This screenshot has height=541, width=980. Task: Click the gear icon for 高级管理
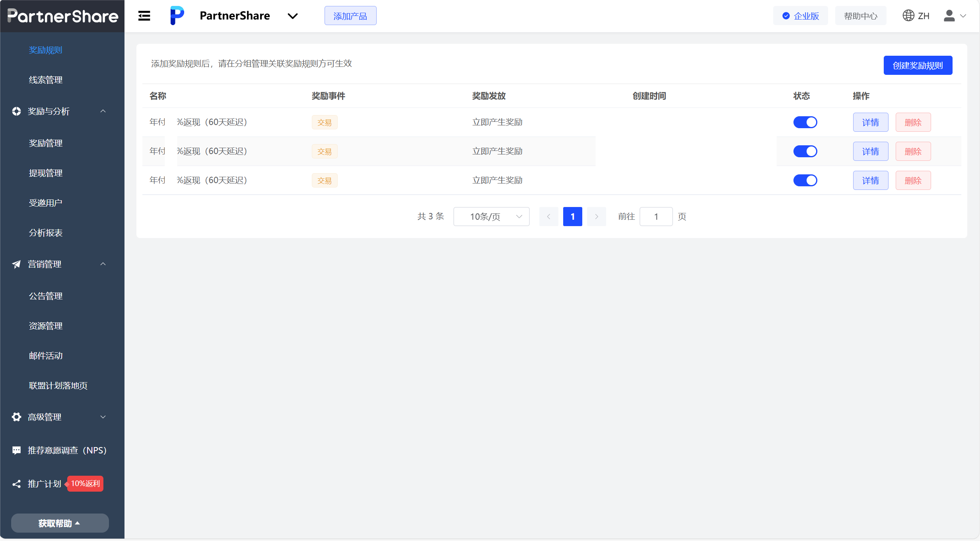tap(16, 417)
